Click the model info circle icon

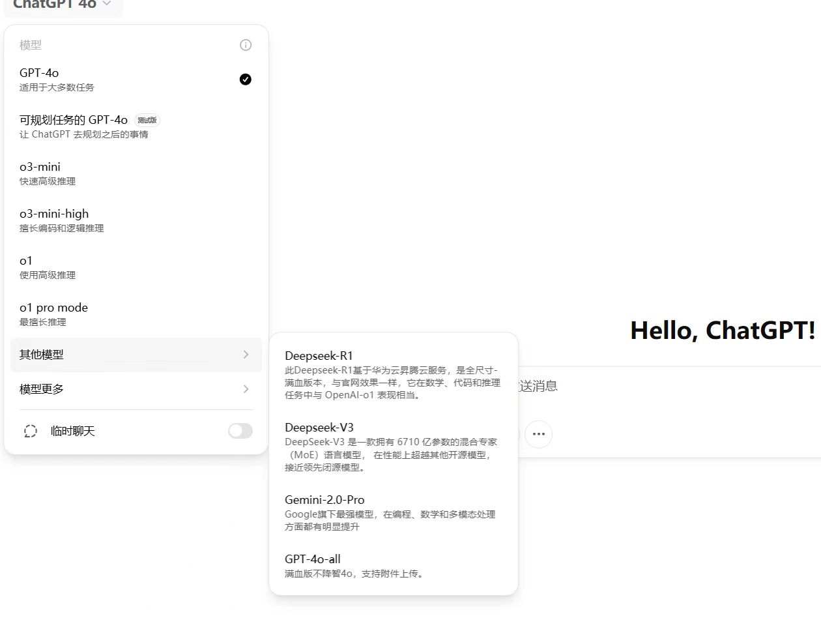coord(246,45)
